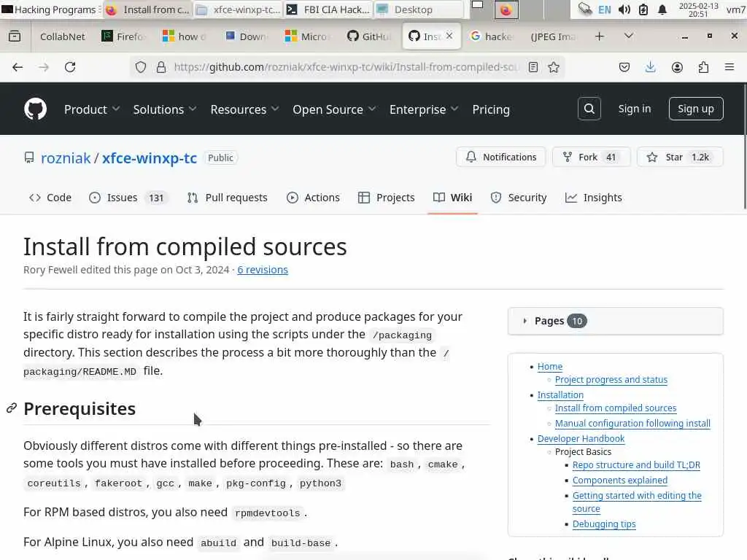747x560 pixels.
Task: Open the volume control in system tray
Action: coord(624,9)
